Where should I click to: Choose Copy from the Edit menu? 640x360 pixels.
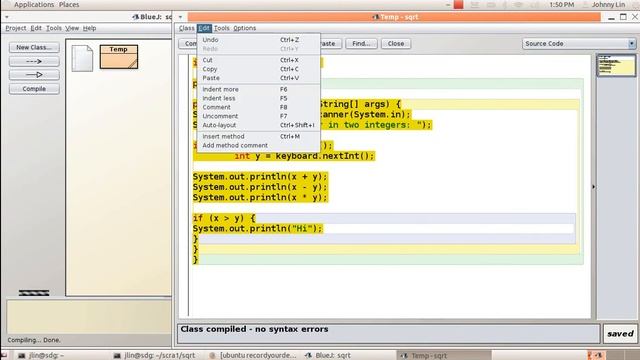258,69
